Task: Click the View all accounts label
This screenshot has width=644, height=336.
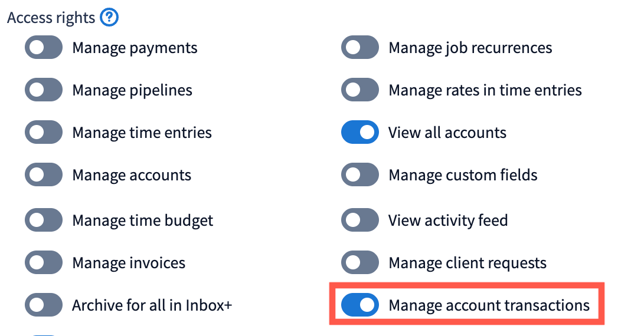Action: pos(447,133)
